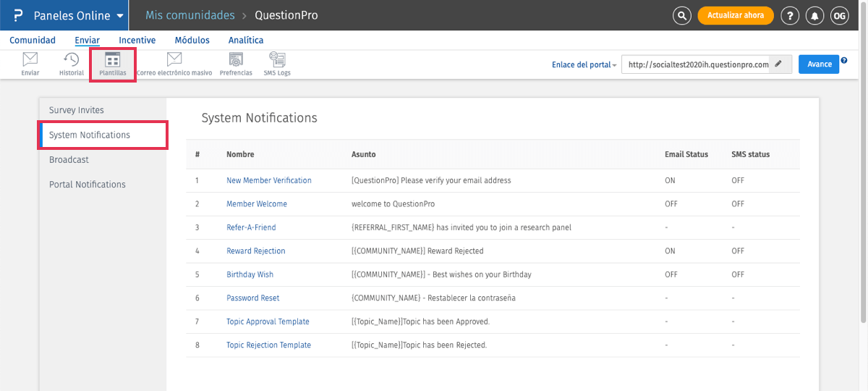Click the search magnifier icon
This screenshot has height=391, width=868.
[681, 15]
